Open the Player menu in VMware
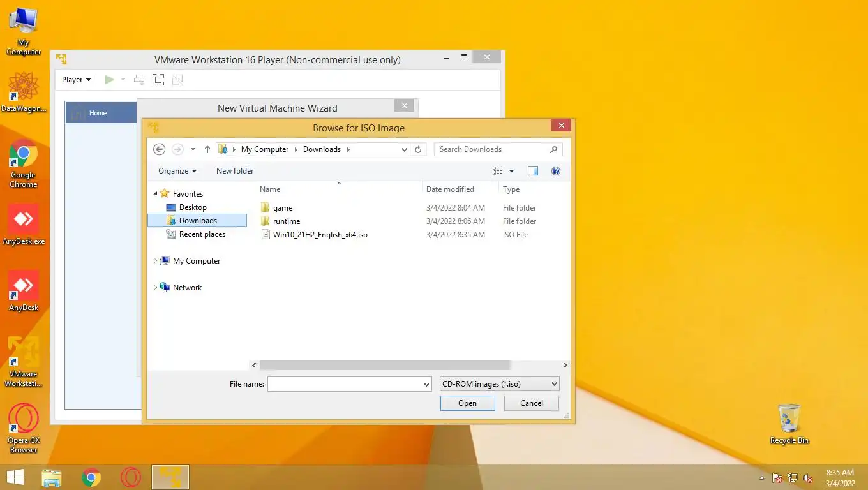Image resolution: width=868 pixels, height=490 pixels. tap(76, 80)
